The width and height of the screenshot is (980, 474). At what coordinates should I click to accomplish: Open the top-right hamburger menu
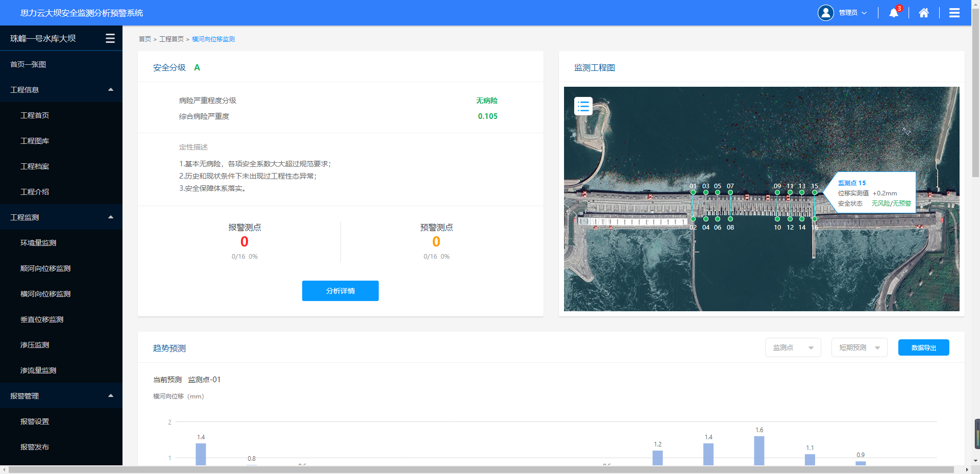pyautogui.click(x=954, y=13)
